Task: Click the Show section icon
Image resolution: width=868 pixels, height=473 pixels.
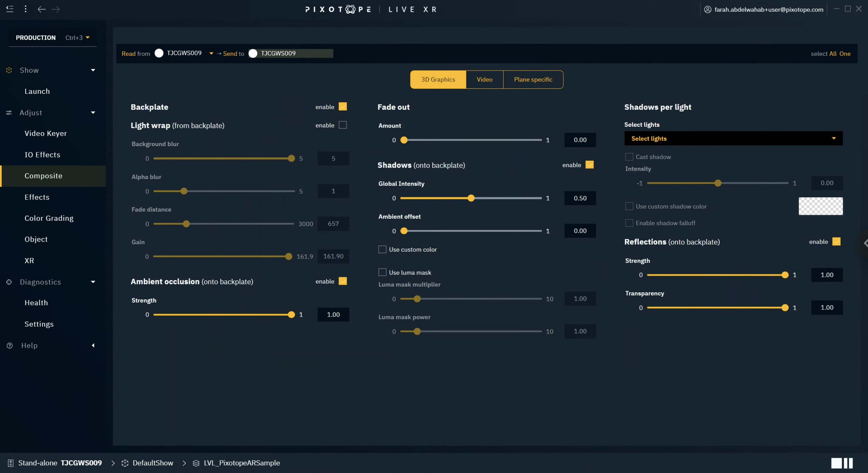Action: click(x=9, y=70)
